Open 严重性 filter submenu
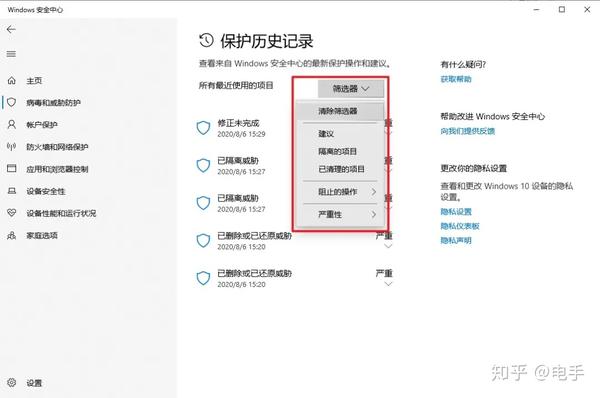The image size is (600, 398). pyautogui.click(x=340, y=214)
